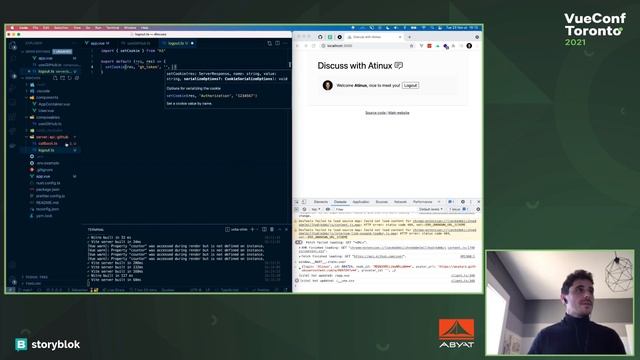
Task: Click the New Folder icon in the explorer header
Action: point(62,78)
